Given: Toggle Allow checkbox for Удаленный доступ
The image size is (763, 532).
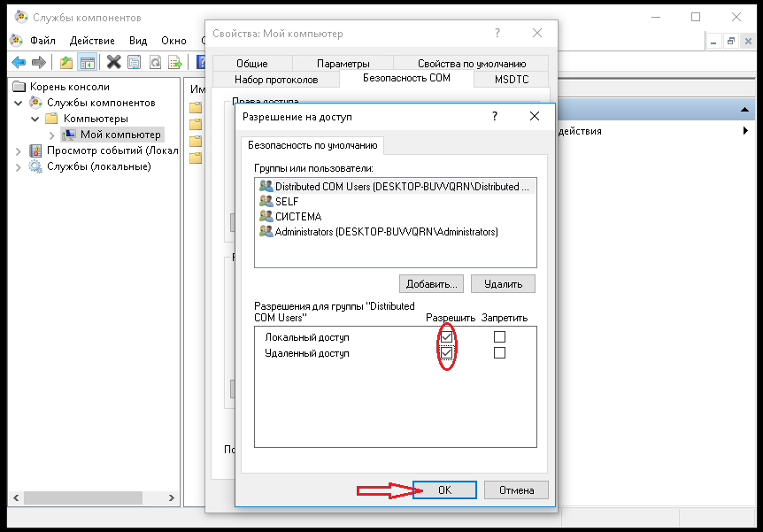Looking at the screenshot, I should click(447, 353).
